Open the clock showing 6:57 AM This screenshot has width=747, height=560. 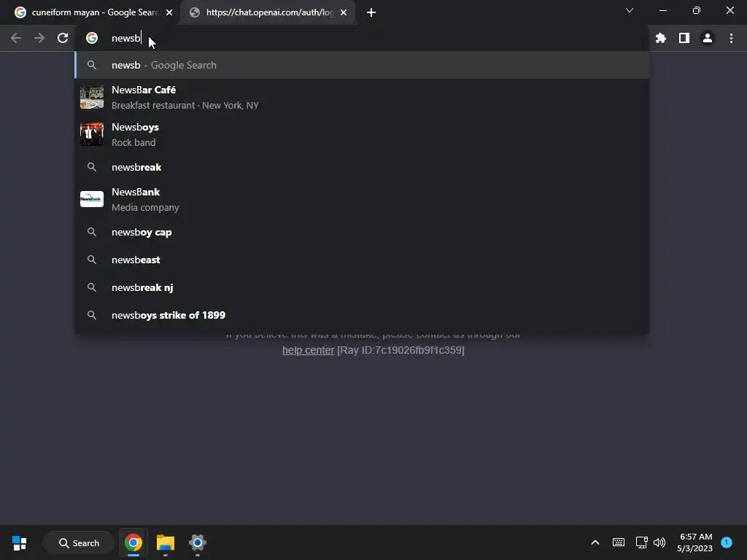pyautogui.click(x=695, y=542)
